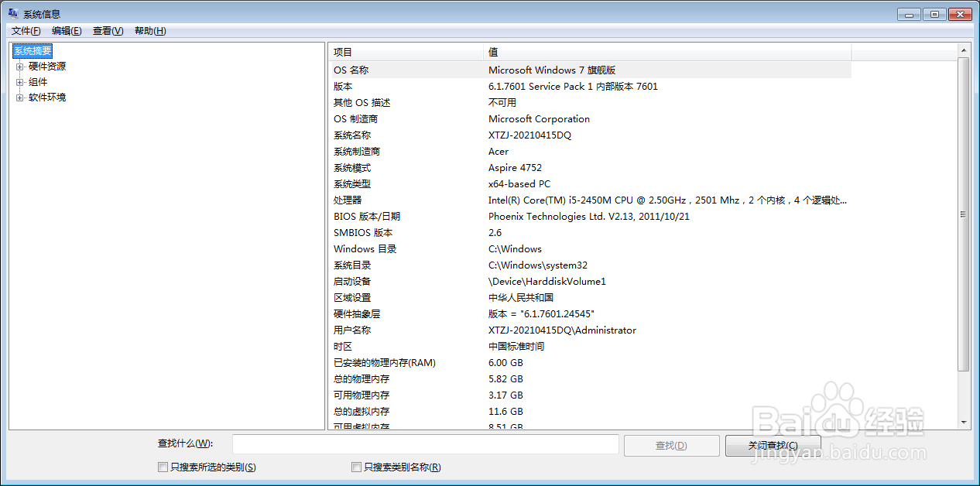Select the 硬件抽象层 row
Viewport: 980px width, 486px height.
pyautogui.click(x=590, y=314)
